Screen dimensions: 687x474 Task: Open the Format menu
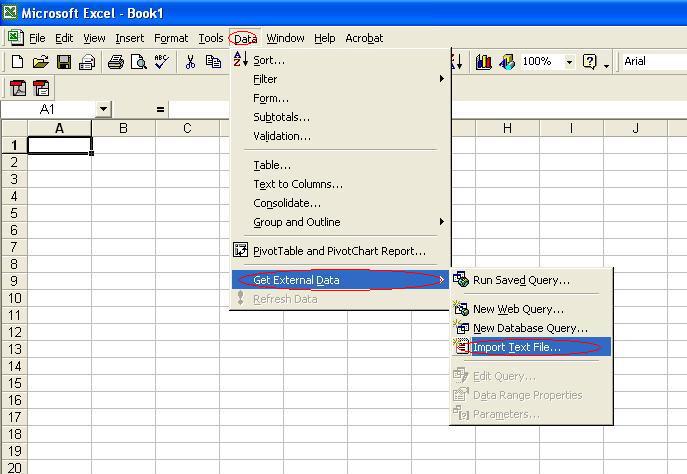coord(171,38)
